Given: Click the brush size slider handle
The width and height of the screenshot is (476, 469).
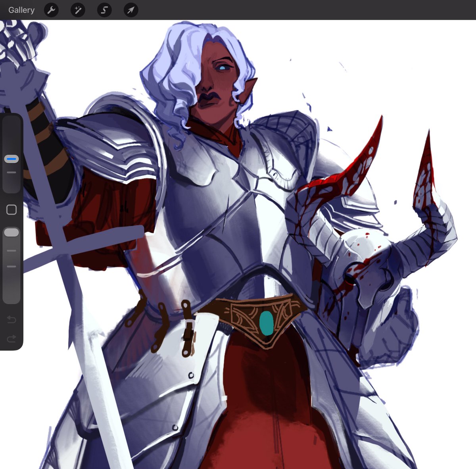Looking at the screenshot, I should [x=12, y=159].
